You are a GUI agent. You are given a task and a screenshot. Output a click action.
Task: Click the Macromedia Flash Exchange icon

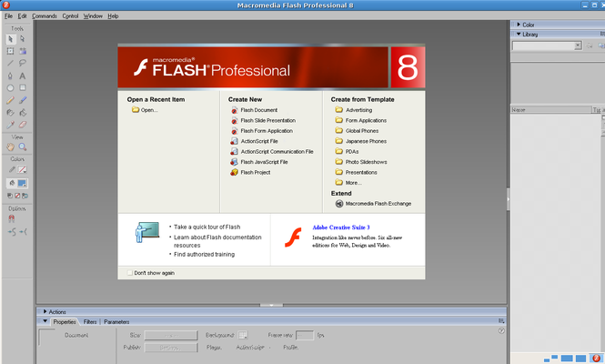pyautogui.click(x=338, y=204)
